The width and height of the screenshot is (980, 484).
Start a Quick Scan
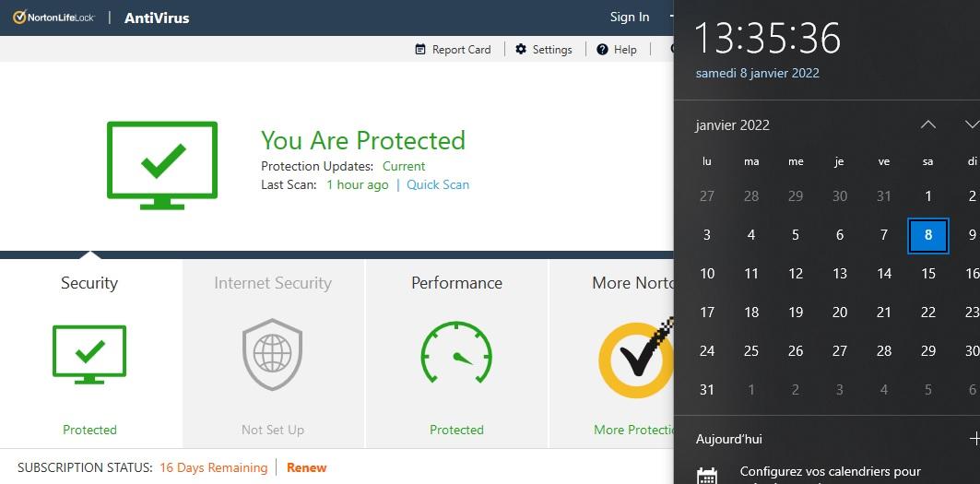click(x=438, y=184)
